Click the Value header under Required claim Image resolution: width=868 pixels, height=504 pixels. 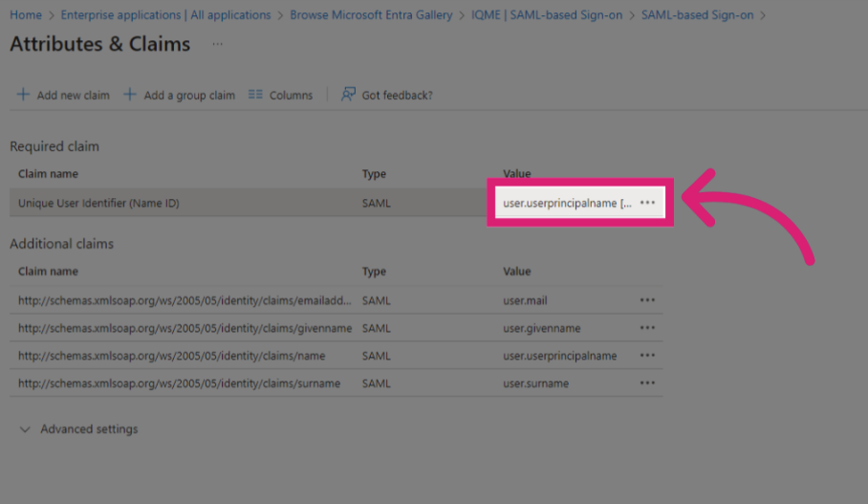[516, 173]
